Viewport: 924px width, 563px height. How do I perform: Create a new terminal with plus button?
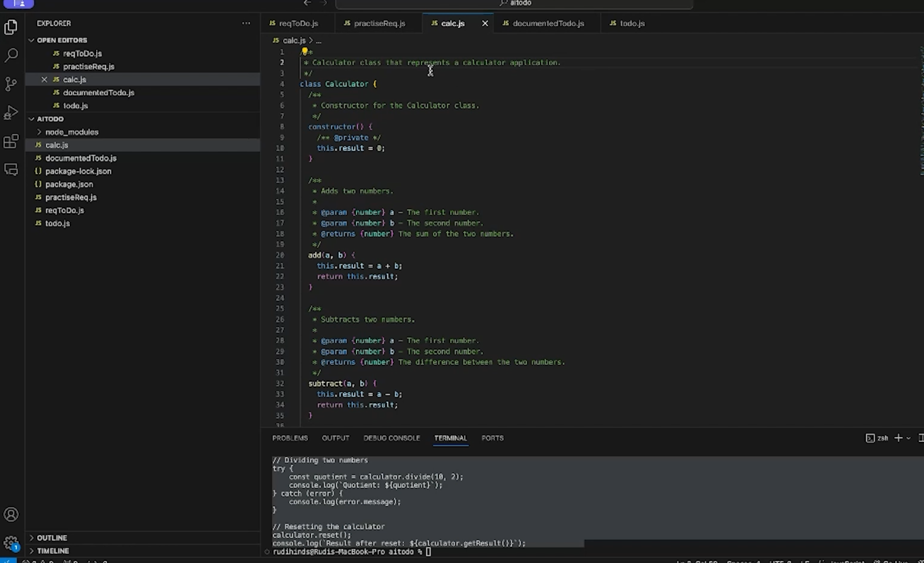899,438
